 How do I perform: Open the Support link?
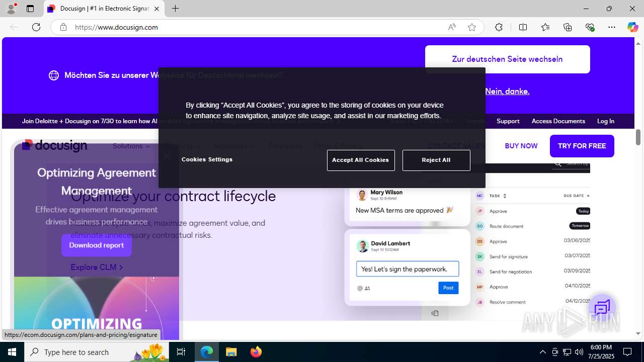pos(508,121)
